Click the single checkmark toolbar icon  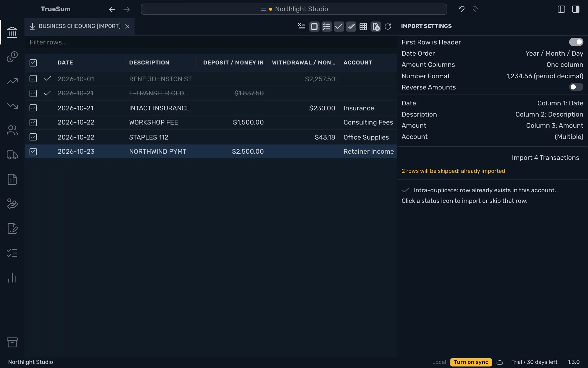point(339,26)
